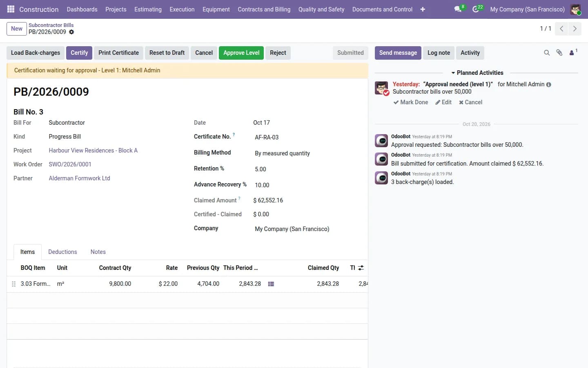588x368 pixels.
Task: Collapse the Planned Activities section
Action: point(477,73)
